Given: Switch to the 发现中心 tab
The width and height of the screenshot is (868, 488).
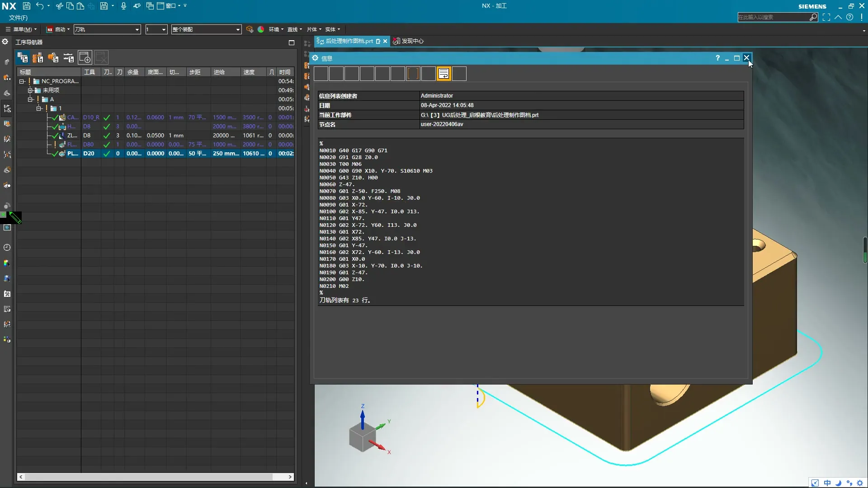Looking at the screenshot, I should pyautogui.click(x=409, y=41).
